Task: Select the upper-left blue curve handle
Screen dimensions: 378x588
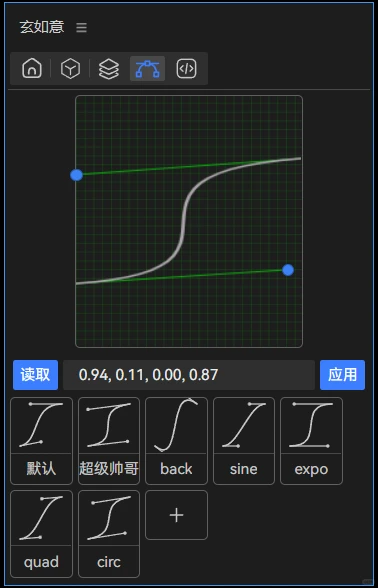Action: tap(76, 175)
